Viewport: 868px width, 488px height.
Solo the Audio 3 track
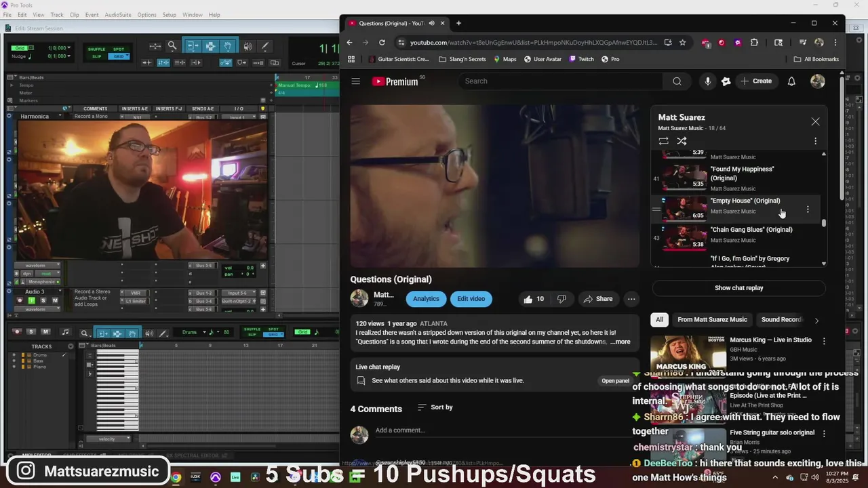tap(43, 300)
